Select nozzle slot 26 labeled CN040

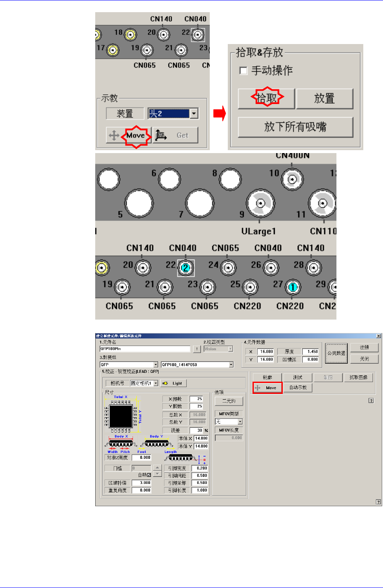271,268
